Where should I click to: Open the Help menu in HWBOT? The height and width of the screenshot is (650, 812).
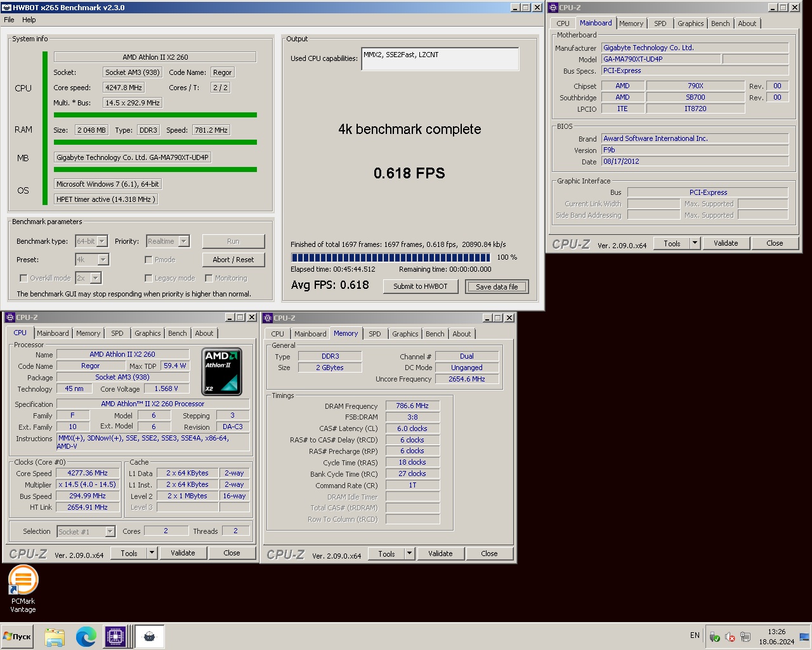tap(29, 20)
